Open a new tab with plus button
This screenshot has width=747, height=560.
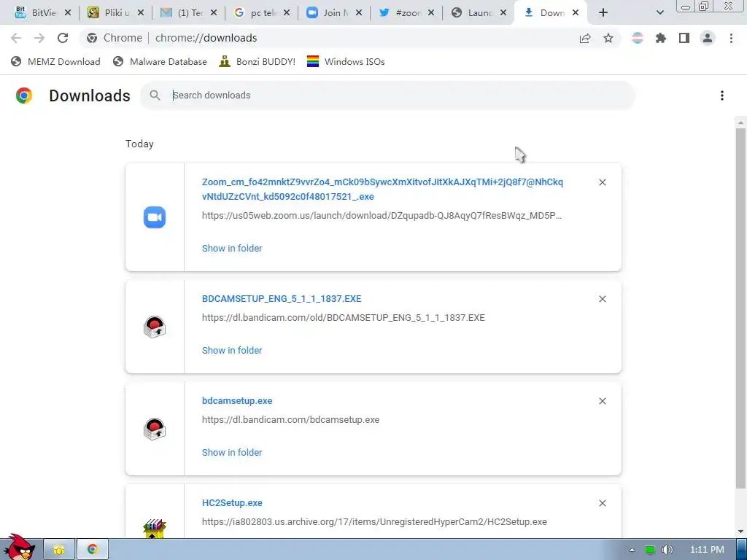603,13
